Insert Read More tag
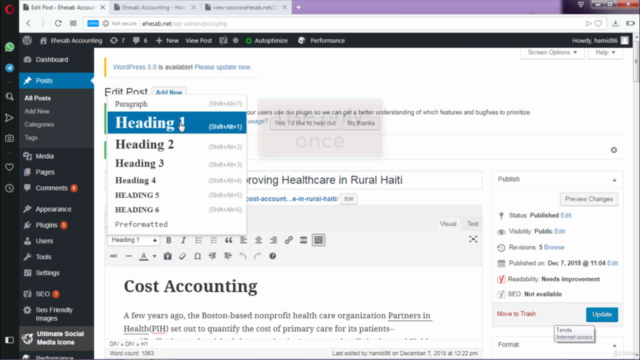The image size is (640, 360). click(x=303, y=240)
